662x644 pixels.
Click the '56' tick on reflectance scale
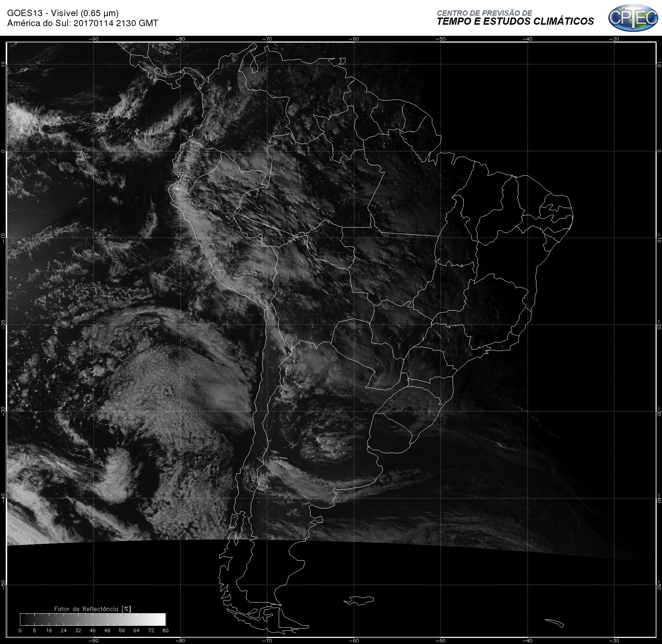pos(122,630)
